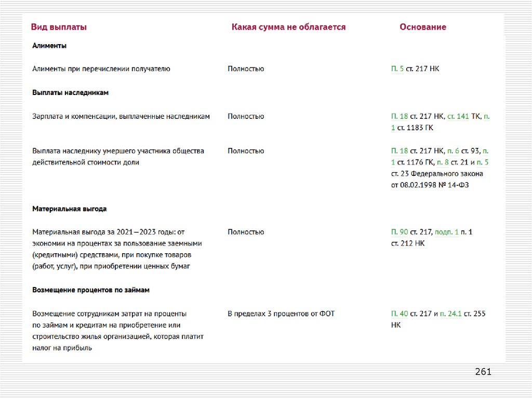Image resolution: width=532 pixels, height=398 pixels.
Task: Click 'Возмещение сотрудникам затрат на проценты' text
Action: 109,314
